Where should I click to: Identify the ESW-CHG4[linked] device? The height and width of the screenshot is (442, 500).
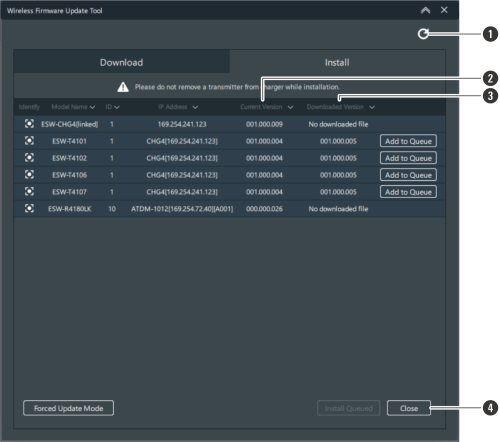tap(29, 124)
